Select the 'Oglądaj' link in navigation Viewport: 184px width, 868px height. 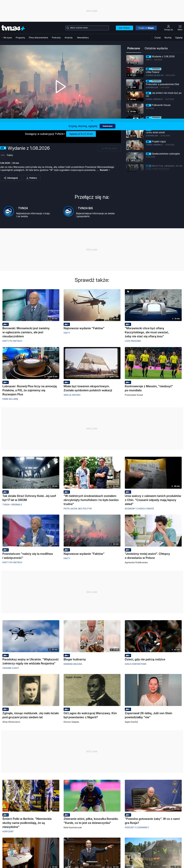(x=179, y=38)
